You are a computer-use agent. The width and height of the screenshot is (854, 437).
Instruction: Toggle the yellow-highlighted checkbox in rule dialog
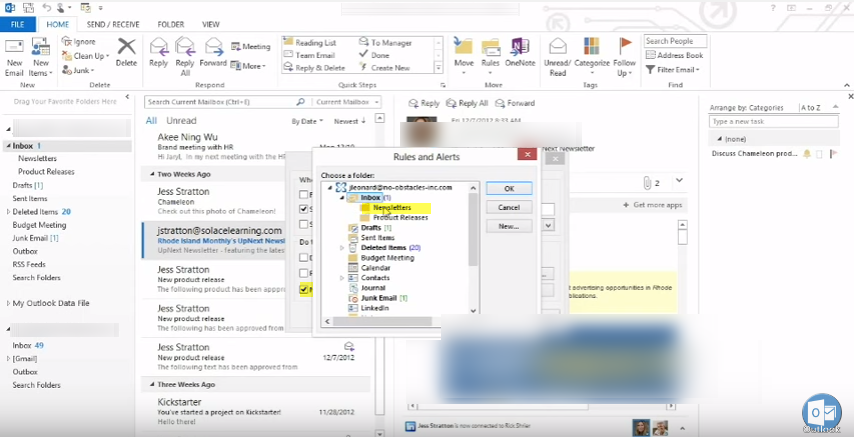pyautogui.click(x=303, y=289)
